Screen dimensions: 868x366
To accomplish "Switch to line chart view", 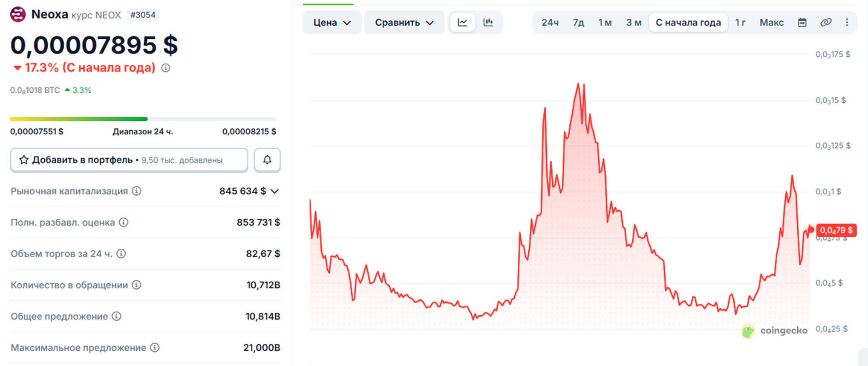I will (463, 22).
